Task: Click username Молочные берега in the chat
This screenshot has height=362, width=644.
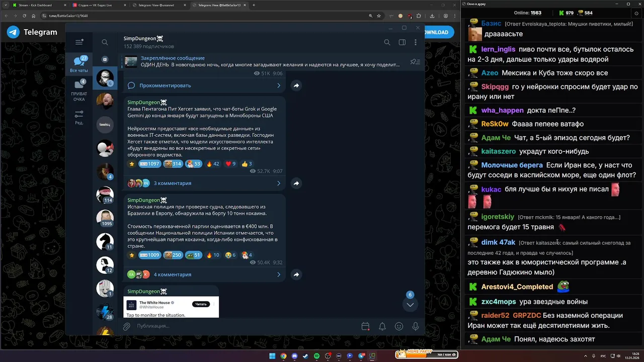Action: 512,165
